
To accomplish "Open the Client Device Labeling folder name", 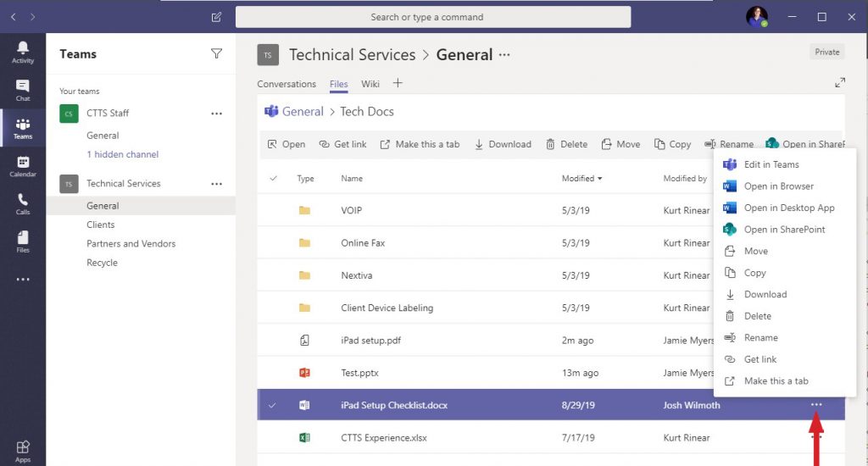I will (x=387, y=308).
